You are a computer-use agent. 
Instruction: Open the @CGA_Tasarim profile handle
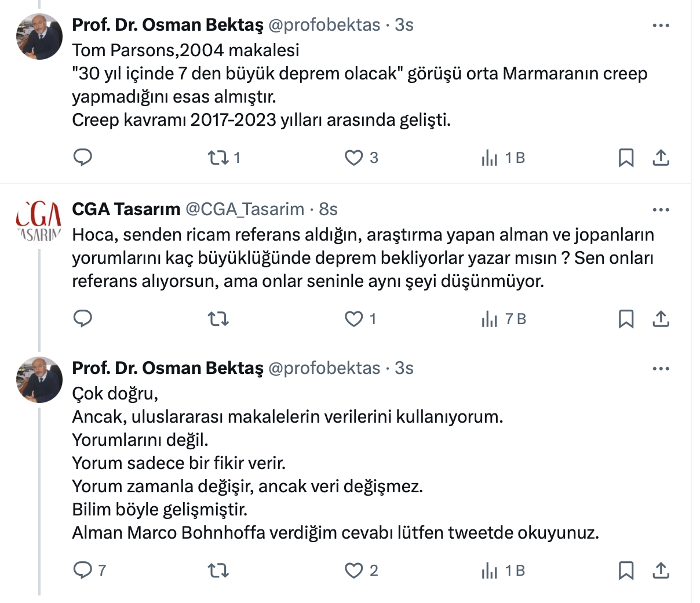[x=245, y=209]
